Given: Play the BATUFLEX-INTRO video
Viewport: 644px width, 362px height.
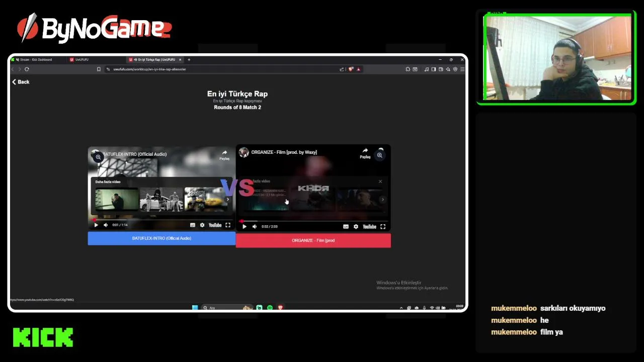Looking at the screenshot, I should [96, 225].
